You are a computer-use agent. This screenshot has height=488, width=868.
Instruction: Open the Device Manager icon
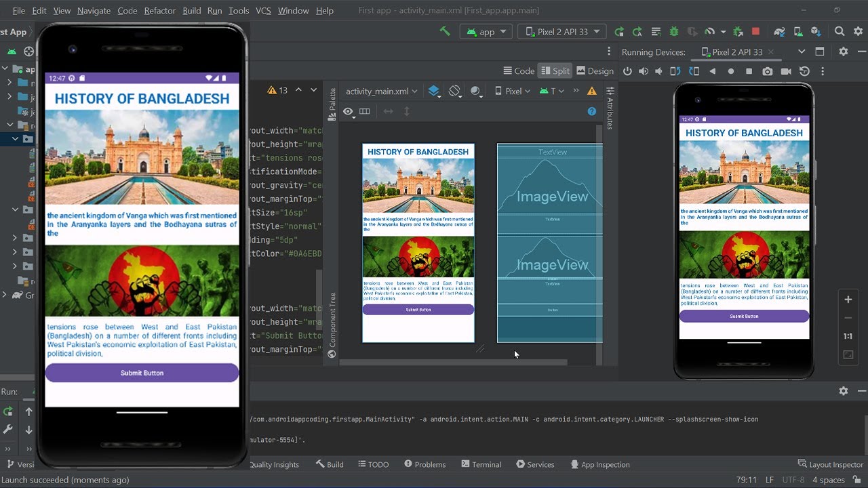(798, 32)
